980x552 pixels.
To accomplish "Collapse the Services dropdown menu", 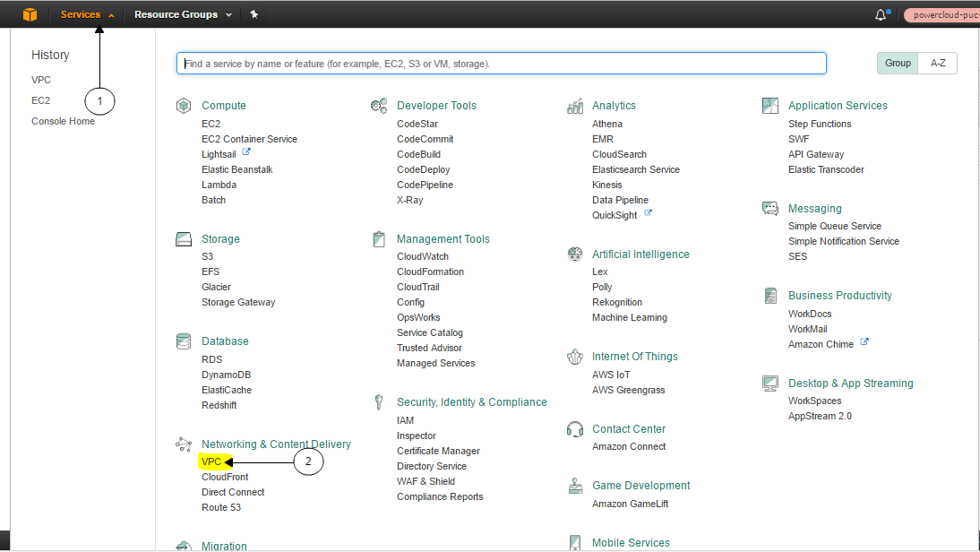I will (88, 14).
